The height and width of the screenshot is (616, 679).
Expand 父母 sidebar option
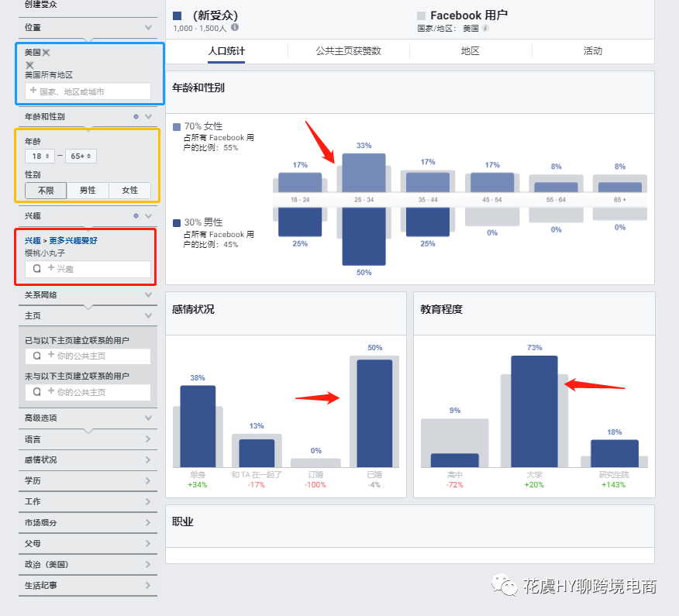coord(88,543)
